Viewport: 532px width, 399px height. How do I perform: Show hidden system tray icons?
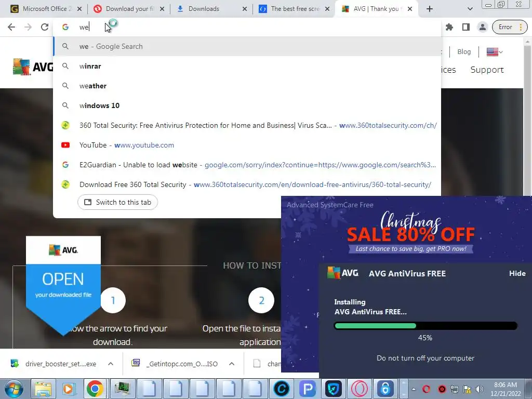pos(414,389)
